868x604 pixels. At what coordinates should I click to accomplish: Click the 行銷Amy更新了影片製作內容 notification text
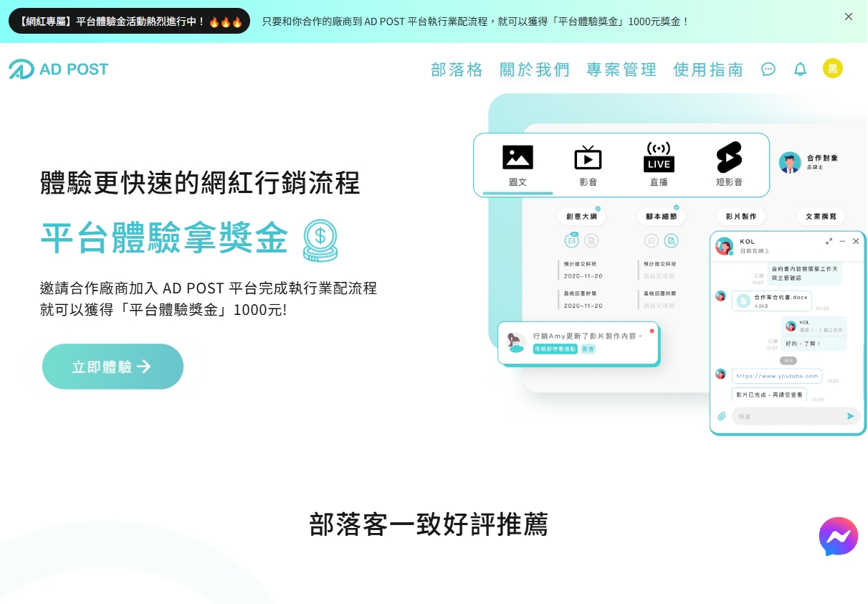pos(587,336)
